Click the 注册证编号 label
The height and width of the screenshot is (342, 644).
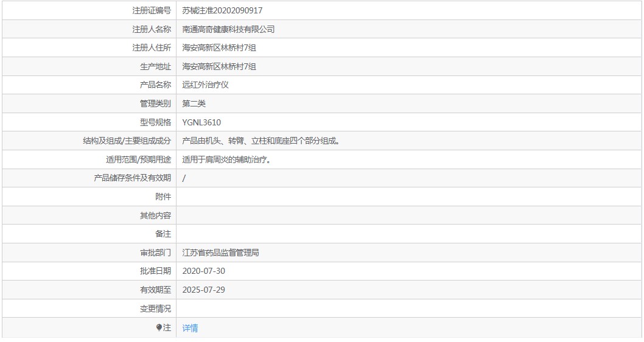pyautogui.click(x=152, y=11)
